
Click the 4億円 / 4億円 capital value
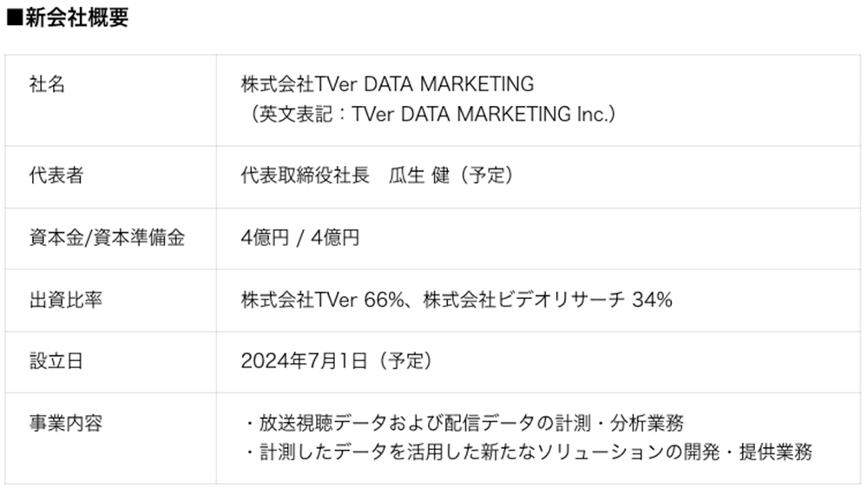(x=300, y=238)
